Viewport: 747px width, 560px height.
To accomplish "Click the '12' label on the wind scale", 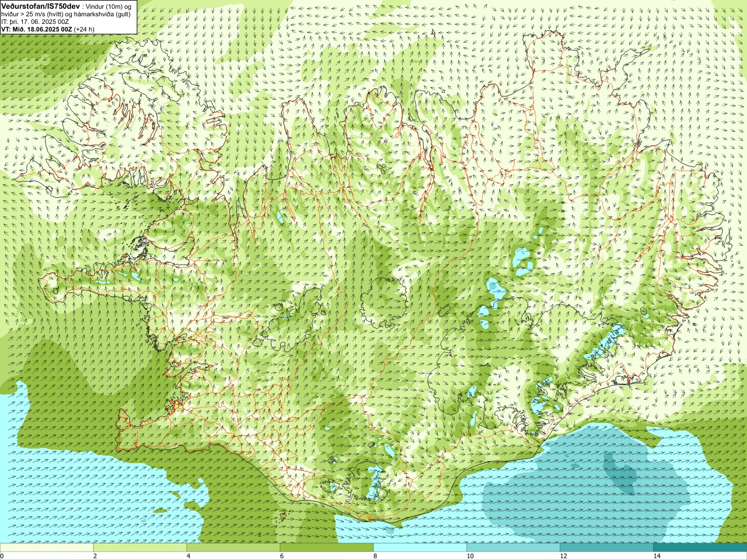I will [x=563, y=556].
